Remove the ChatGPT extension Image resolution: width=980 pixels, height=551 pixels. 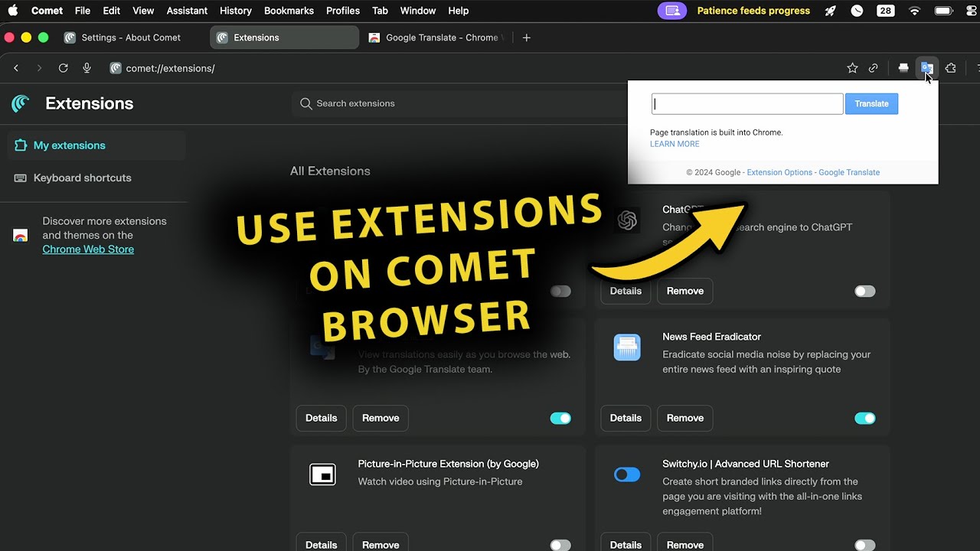pyautogui.click(x=684, y=291)
